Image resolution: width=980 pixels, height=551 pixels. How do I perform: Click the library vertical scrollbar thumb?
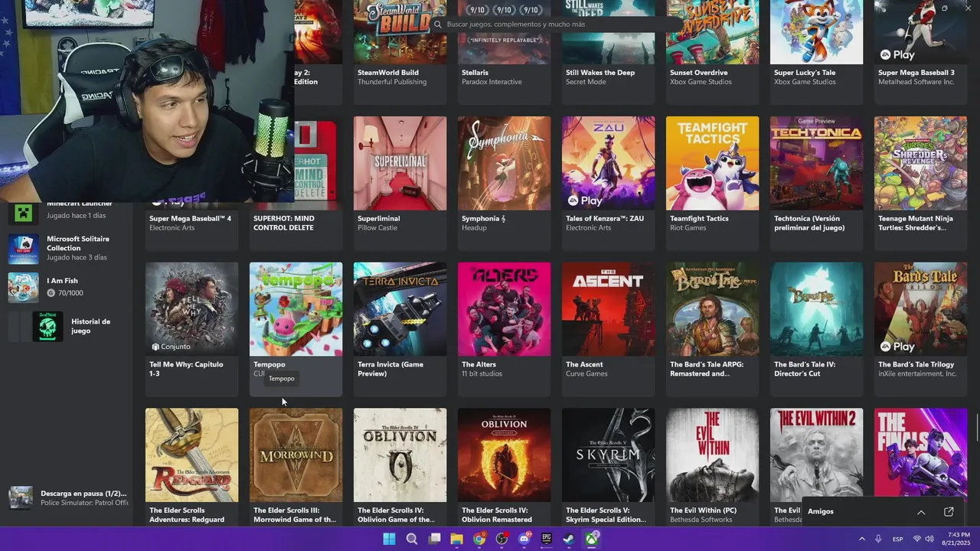click(x=977, y=427)
